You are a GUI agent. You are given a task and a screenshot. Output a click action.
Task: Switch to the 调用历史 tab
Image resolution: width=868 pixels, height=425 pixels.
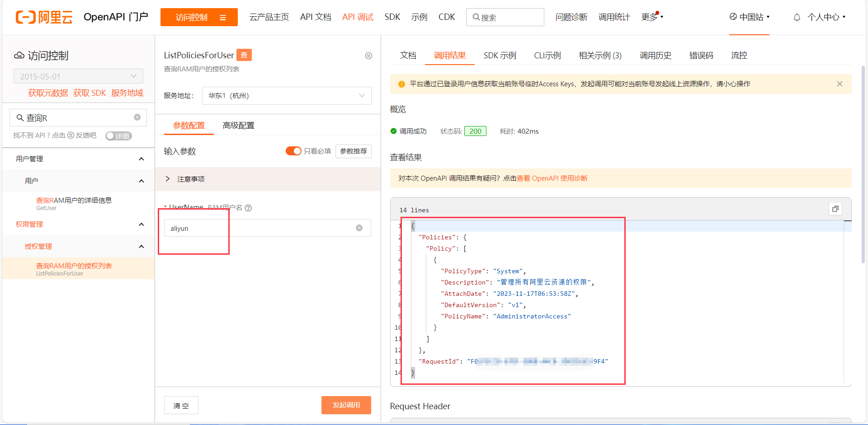pyautogui.click(x=655, y=56)
